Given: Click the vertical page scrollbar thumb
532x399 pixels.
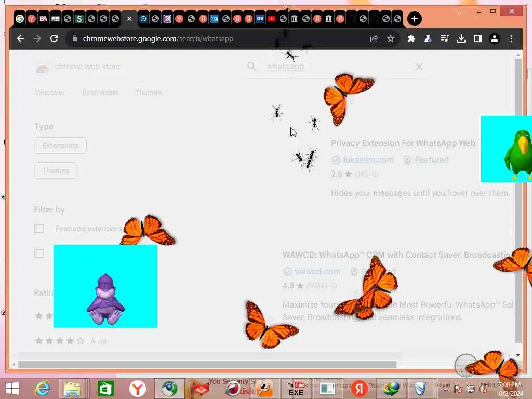Looking at the screenshot, I should coord(518,200).
